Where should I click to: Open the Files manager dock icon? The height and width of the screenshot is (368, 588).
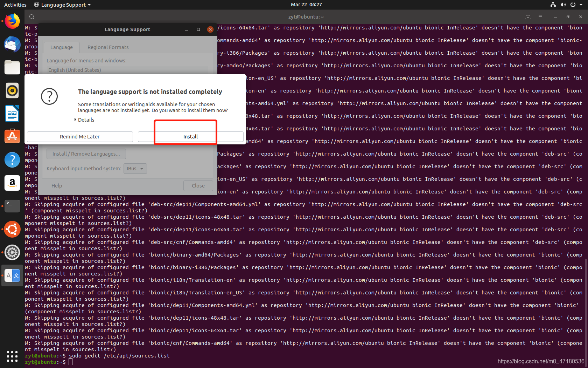pyautogui.click(x=12, y=67)
